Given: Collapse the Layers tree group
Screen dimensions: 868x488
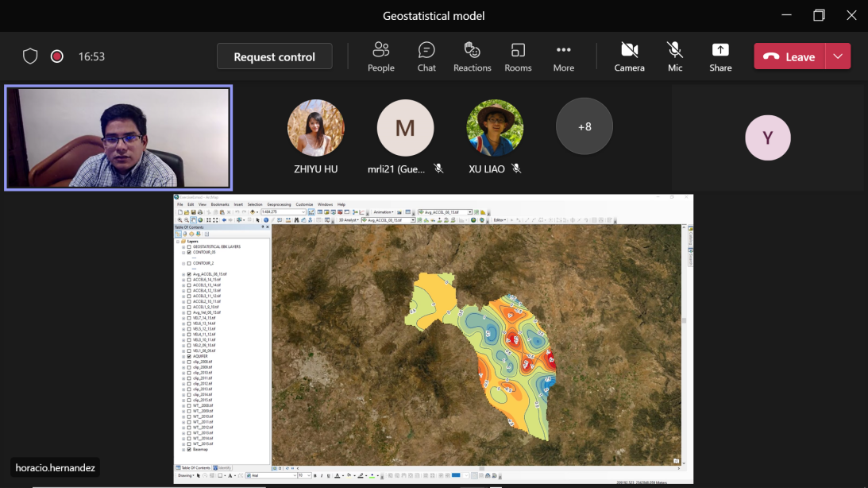Looking at the screenshot, I should 178,241.
